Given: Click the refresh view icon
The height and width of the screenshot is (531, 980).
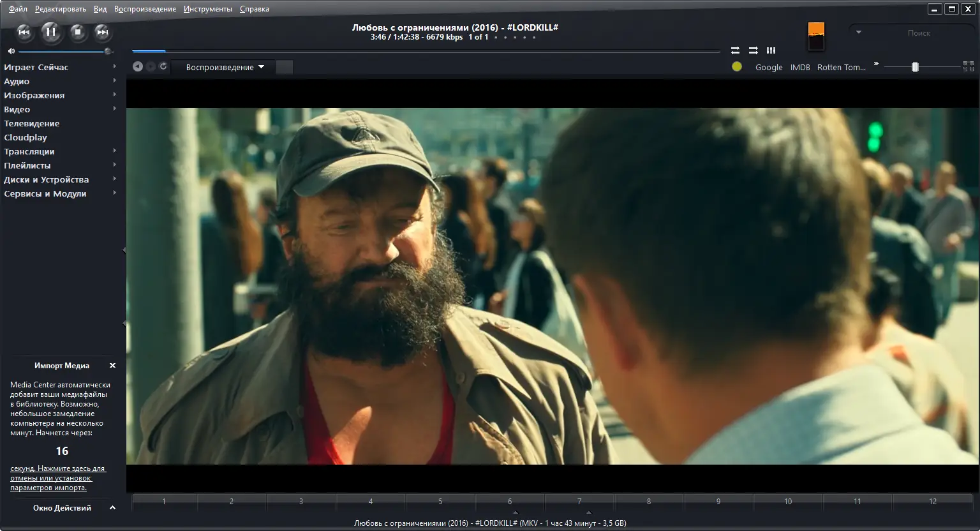Looking at the screenshot, I should tap(163, 66).
